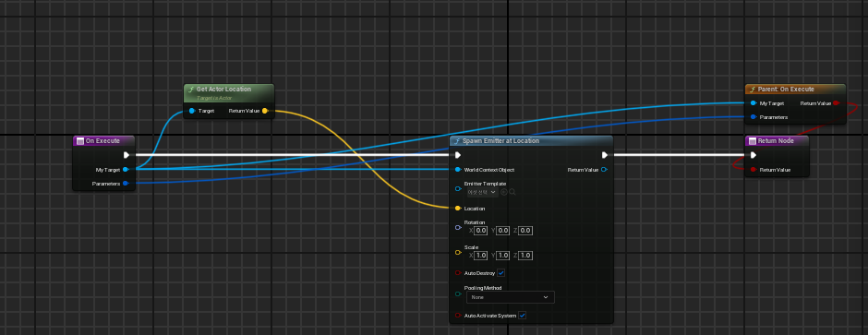Image resolution: width=868 pixels, height=335 pixels.
Task: Select the On Execute node title
Action: pos(102,141)
